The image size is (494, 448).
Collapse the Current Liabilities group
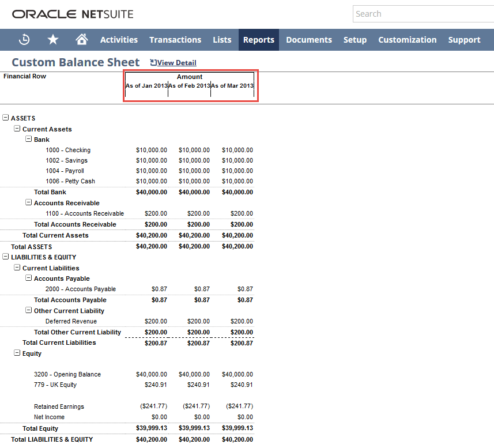[x=17, y=268]
